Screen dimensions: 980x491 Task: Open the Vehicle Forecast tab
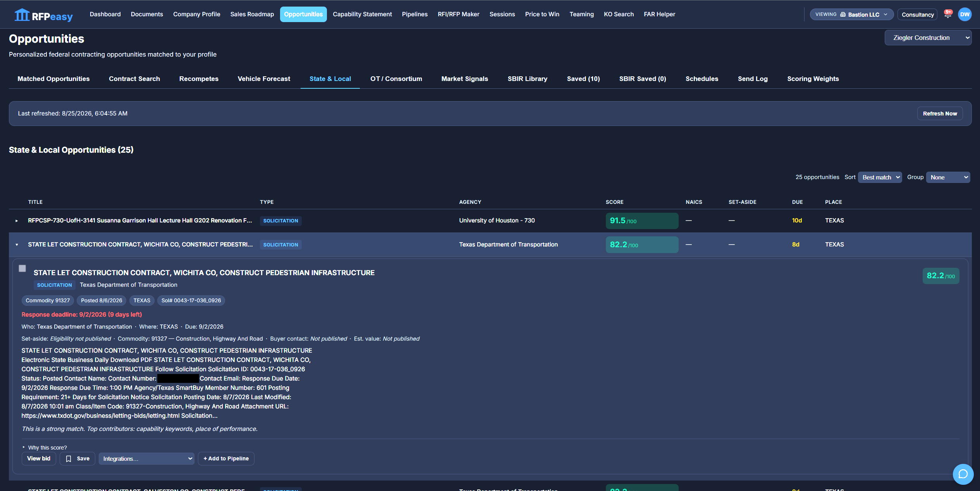pos(264,79)
